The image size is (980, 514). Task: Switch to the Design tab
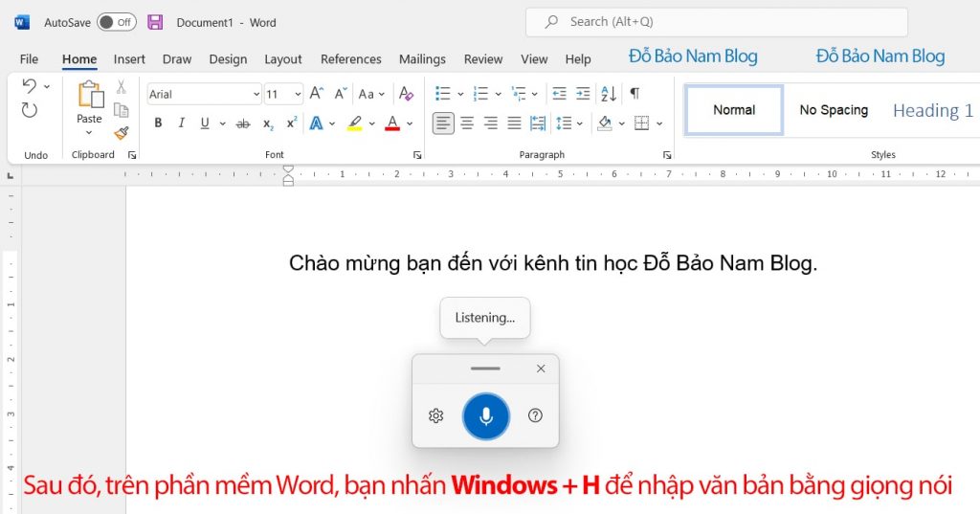point(228,59)
